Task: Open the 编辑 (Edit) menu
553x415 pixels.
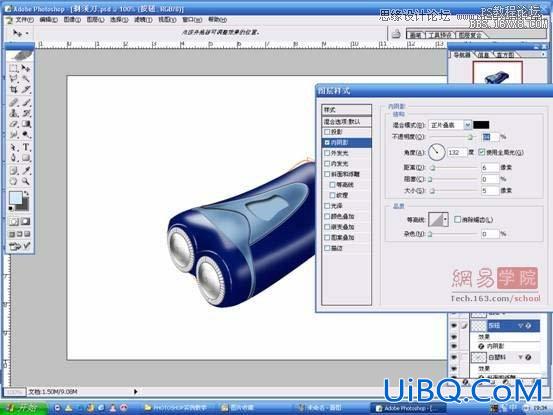Action: tap(48, 20)
